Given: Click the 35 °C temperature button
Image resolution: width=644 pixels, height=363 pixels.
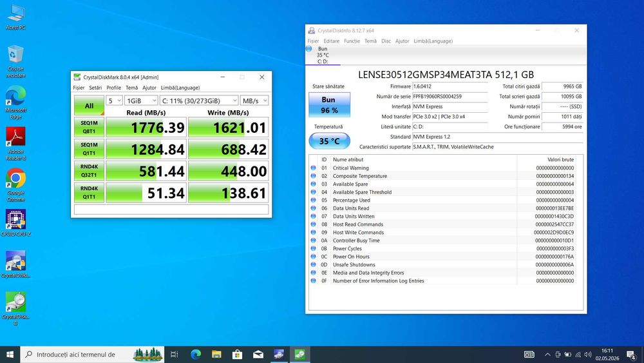Looking at the screenshot, I should (329, 141).
